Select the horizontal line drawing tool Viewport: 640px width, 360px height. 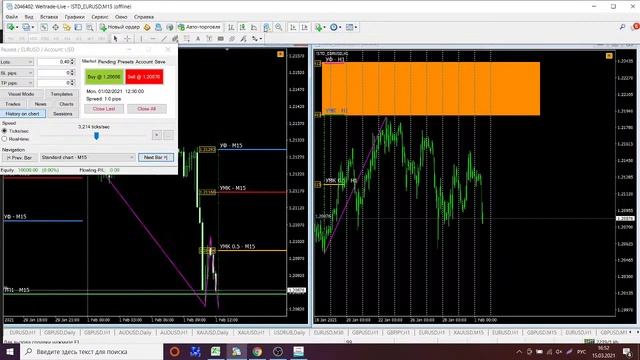click(x=153, y=39)
